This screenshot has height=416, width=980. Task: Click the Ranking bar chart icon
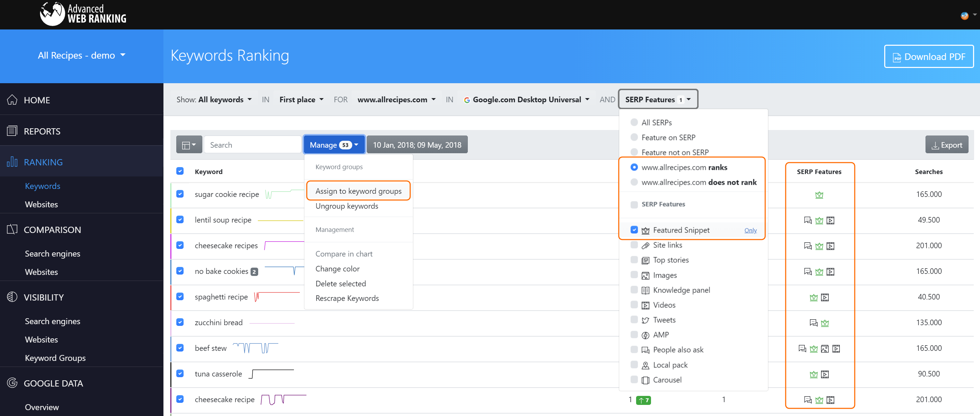tap(12, 162)
